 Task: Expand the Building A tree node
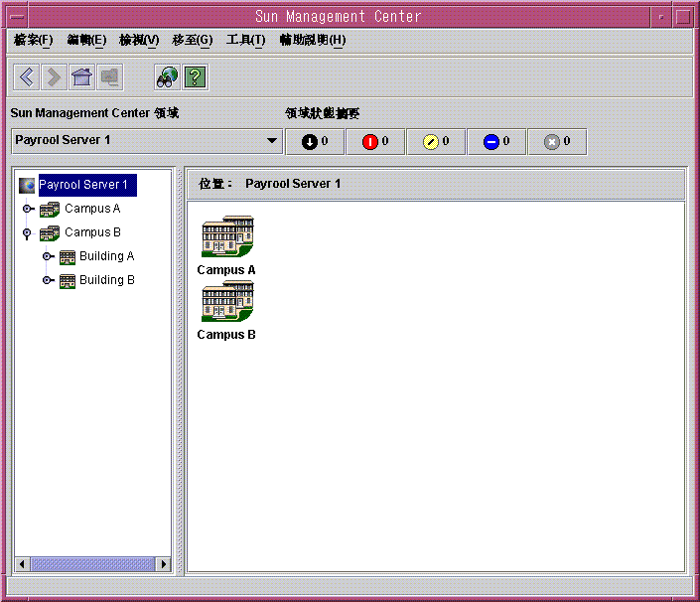coord(48,256)
